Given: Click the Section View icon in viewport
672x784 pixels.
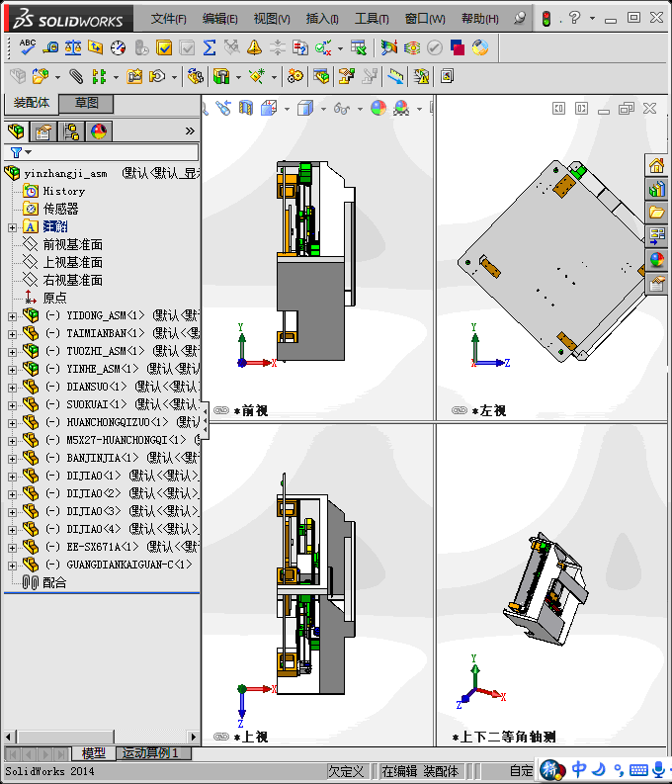Looking at the screenshot, I should (x=246, y=108).
